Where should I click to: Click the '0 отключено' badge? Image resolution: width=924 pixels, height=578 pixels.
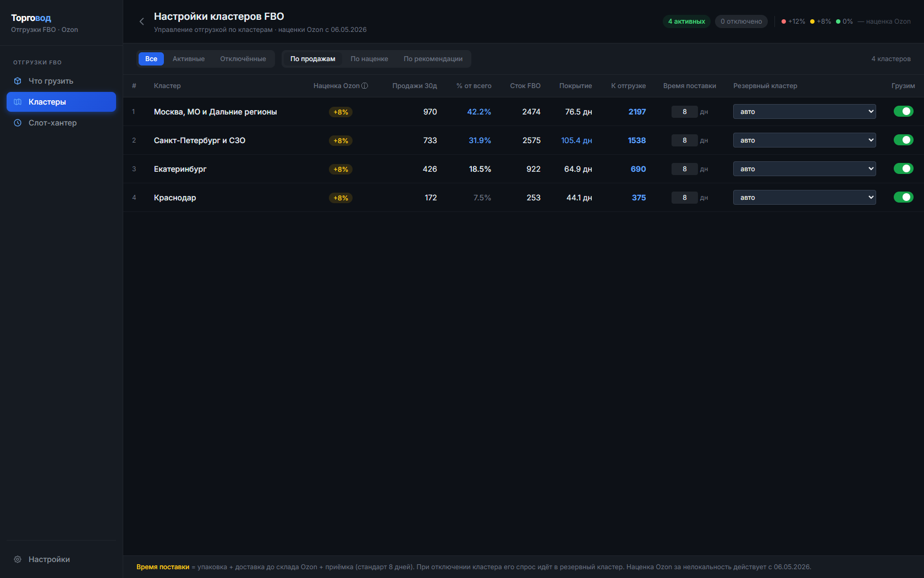pos(741,21)
